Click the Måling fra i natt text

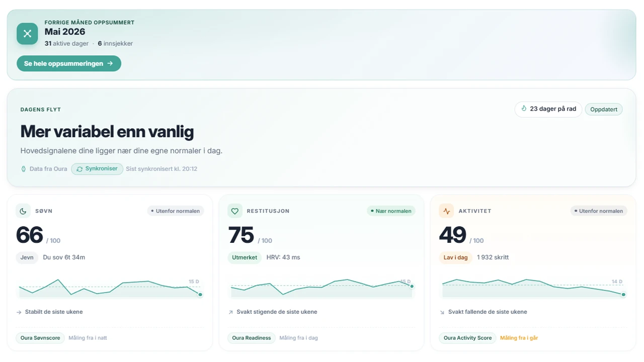[x=88, y=338]
